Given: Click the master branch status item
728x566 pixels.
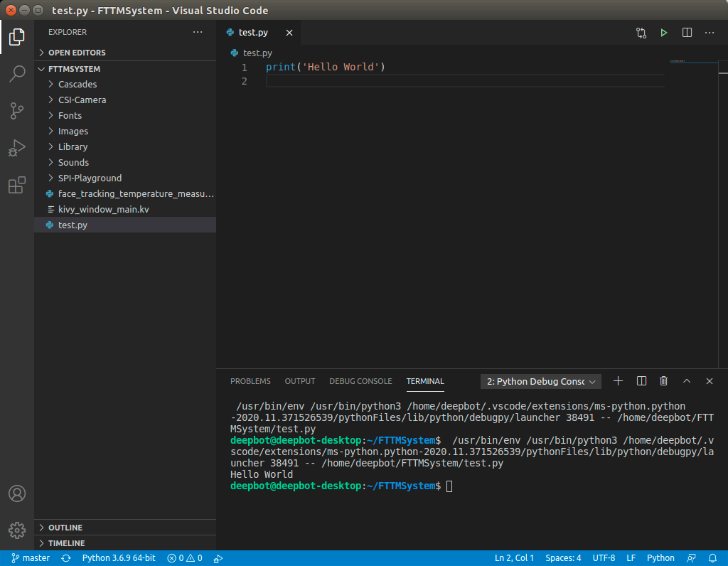Looking at the screenshot, I should pyautogui.click(x=30, y=558).
